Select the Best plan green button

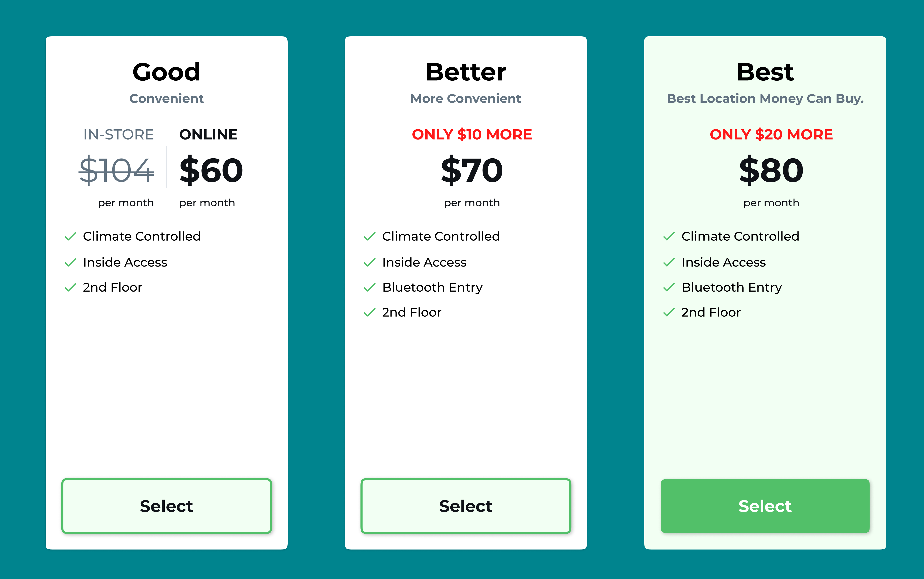pyautogui.click(x=765, y=506)
